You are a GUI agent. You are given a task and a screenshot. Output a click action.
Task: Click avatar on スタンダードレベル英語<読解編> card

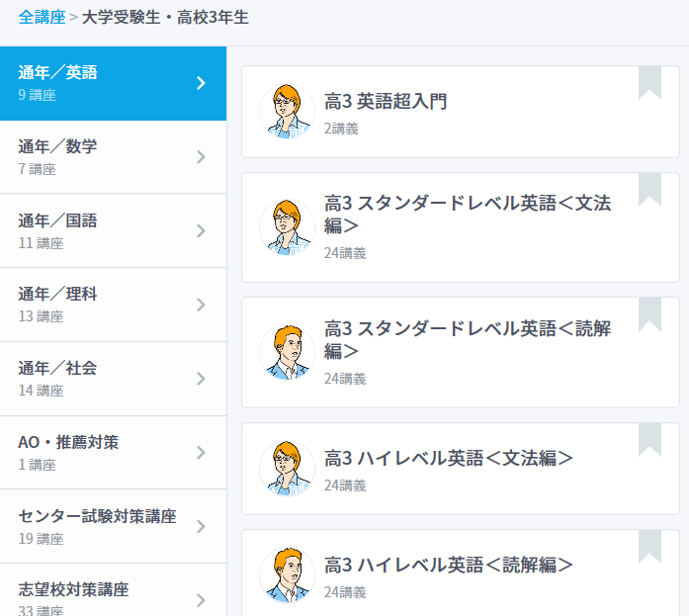pyautogui.click(x=287, y=352)
